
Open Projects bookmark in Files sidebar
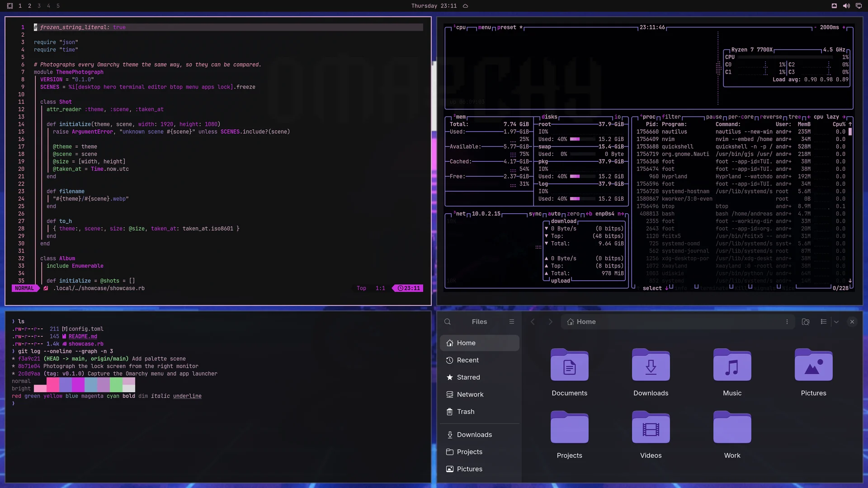click(479, 452)
